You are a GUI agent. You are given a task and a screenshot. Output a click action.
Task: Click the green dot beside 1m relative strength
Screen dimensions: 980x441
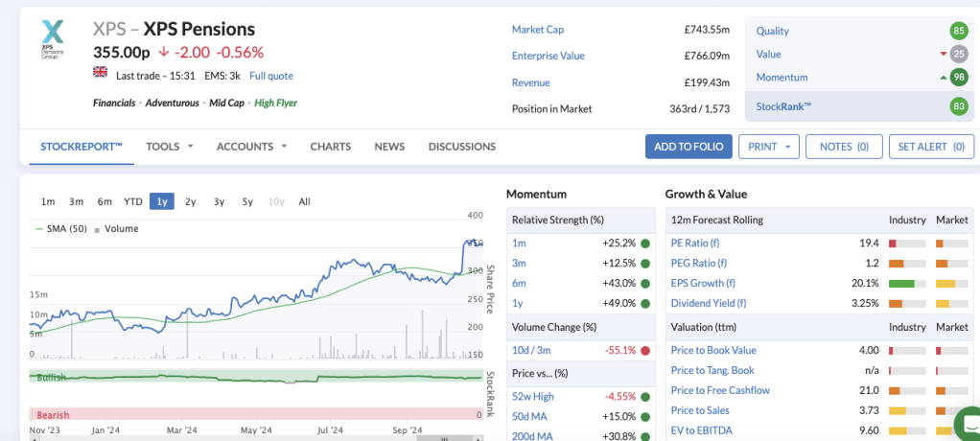pos(645,244)
